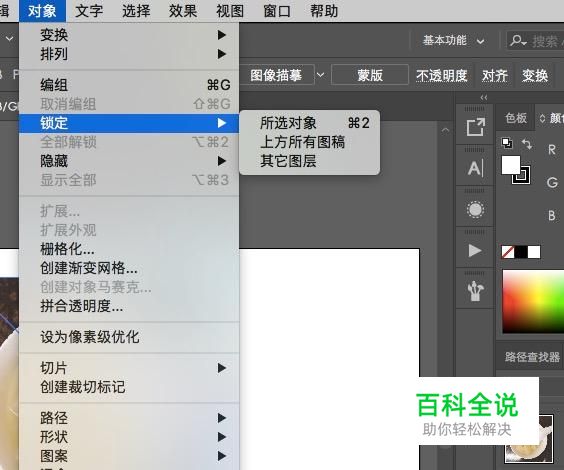Open the 对象 menu in the menu bar
The height and width of the screenshot is (470, 564).
42,11
